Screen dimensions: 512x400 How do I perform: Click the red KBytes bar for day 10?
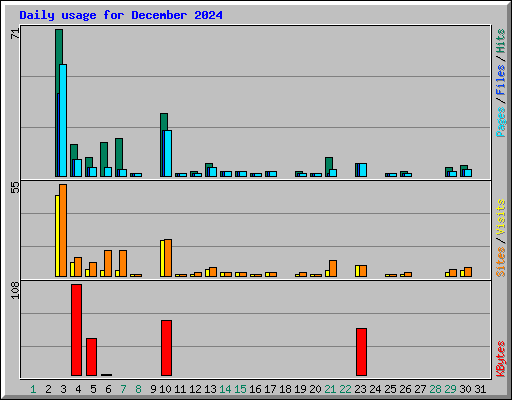tap(166, 348)
